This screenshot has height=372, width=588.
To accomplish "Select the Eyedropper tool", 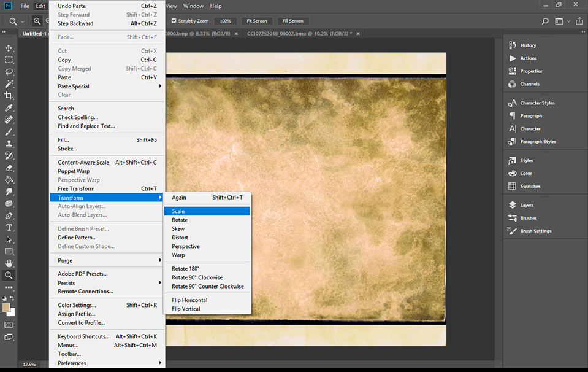I will tap(9, 108).
